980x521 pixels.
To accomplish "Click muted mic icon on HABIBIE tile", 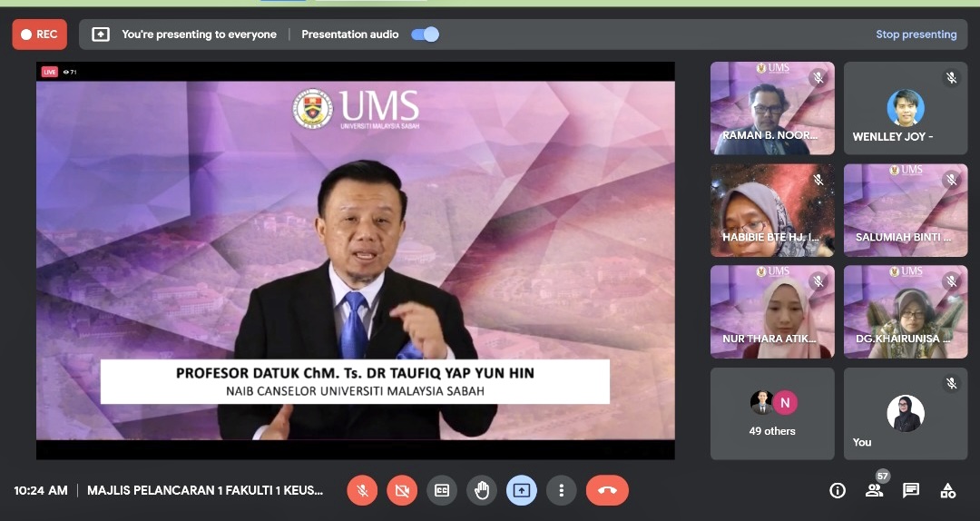I will pyautogui.click(x=818, y=180).
